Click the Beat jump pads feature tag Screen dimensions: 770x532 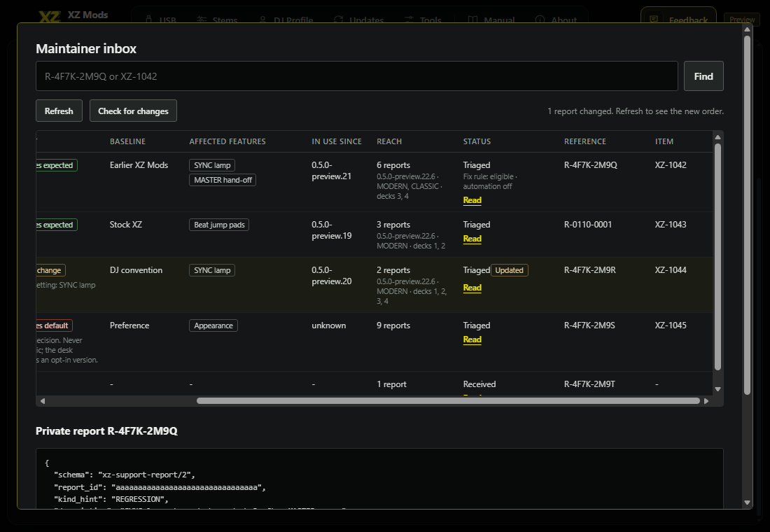(219, 225)
